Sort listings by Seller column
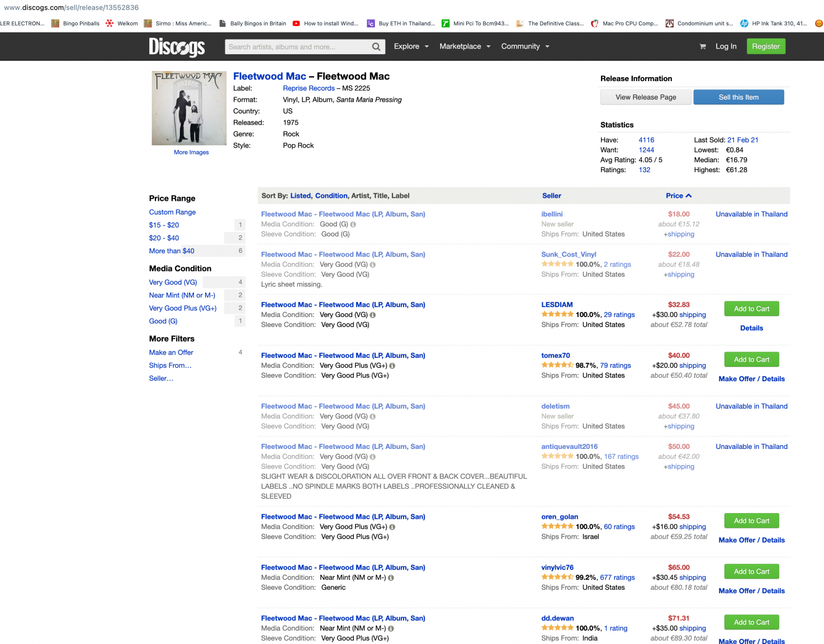Screen dimensions: 824x644 (x=552, y=196)
